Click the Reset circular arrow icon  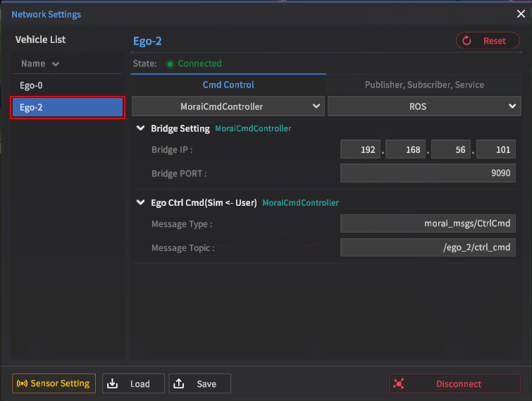(x=467, y=41)
